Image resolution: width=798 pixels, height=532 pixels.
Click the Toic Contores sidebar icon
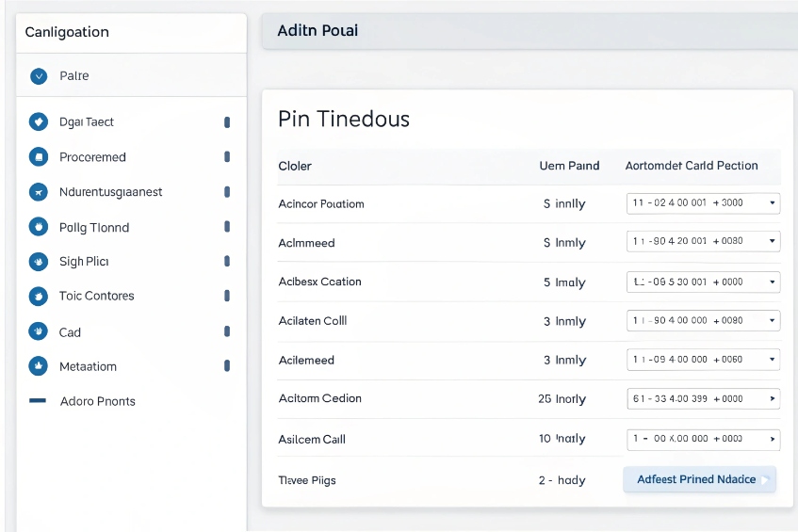pyautogui.click(x=39, y=296)
